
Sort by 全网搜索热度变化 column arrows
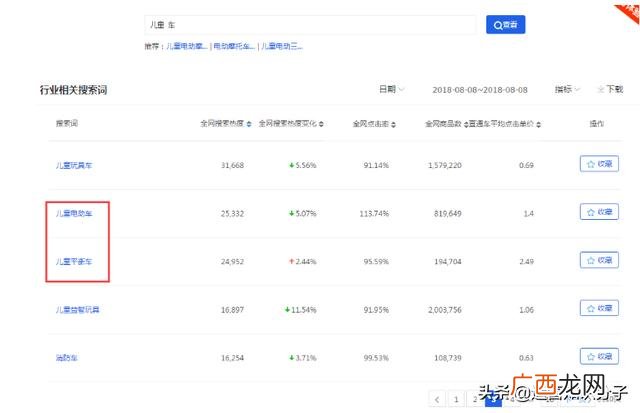(321, 124)
